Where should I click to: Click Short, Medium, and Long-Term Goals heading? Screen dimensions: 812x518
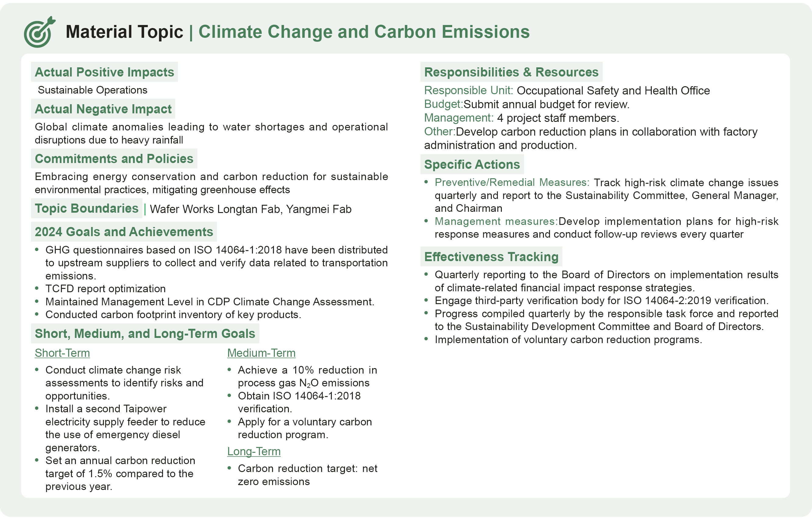pyautogui.click(x=145, y=334)
